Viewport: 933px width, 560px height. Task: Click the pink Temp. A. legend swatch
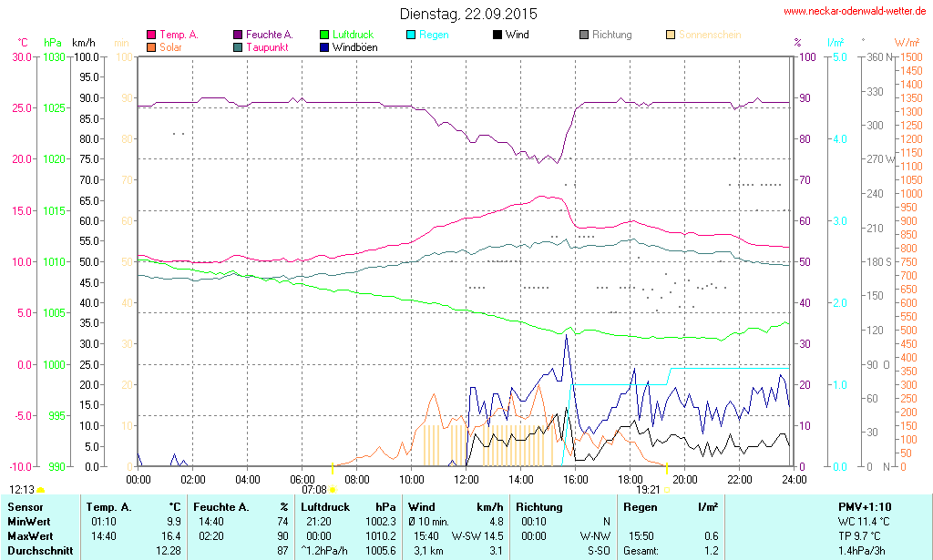(151, 35)
